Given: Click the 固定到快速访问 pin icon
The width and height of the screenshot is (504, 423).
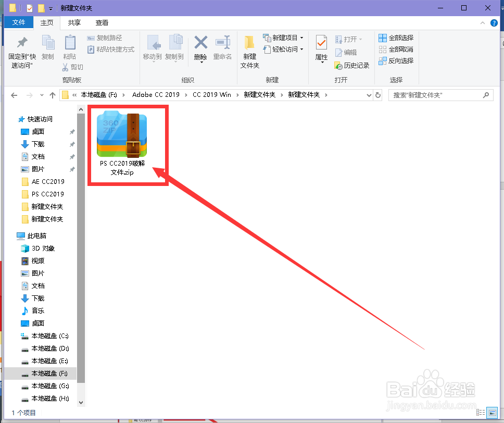Looking at the screenshot, I should [21, 48].
